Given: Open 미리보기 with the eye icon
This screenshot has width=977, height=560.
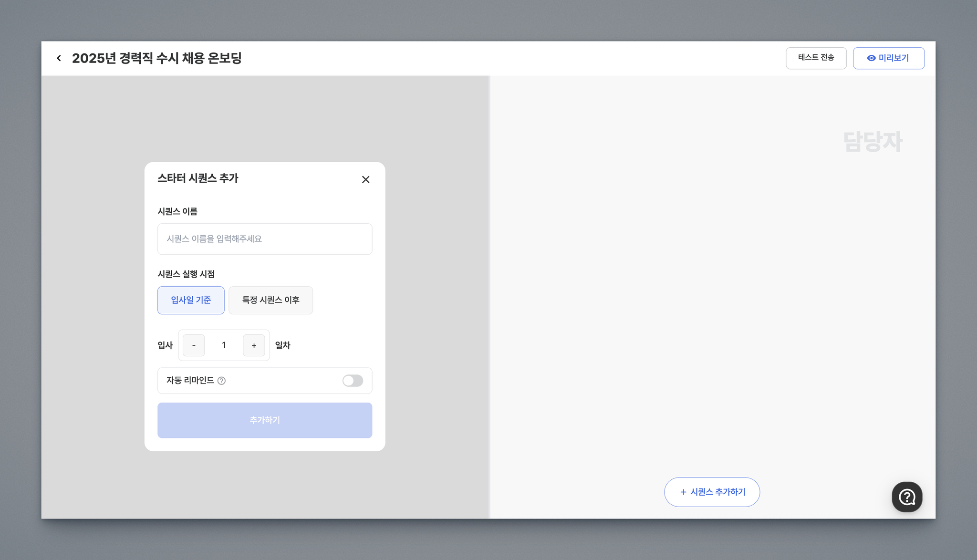Looking at the screenshot, I should point(888,58).
